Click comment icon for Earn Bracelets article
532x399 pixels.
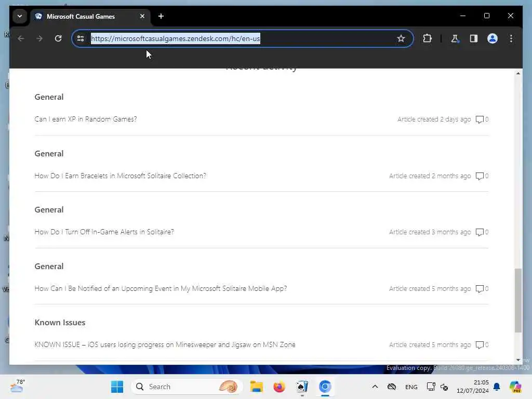[480, 176]
